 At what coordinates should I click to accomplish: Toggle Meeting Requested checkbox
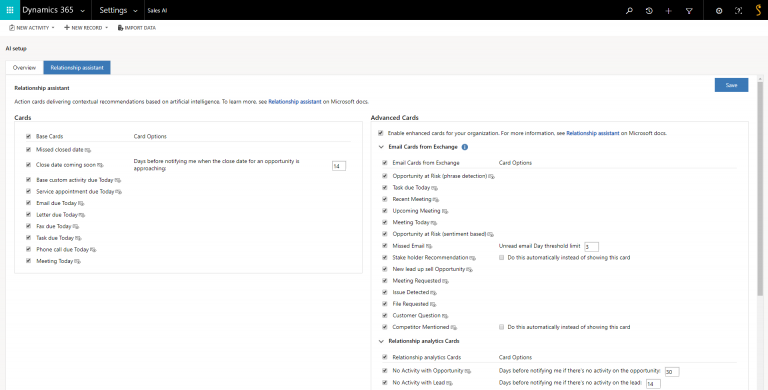385,281
